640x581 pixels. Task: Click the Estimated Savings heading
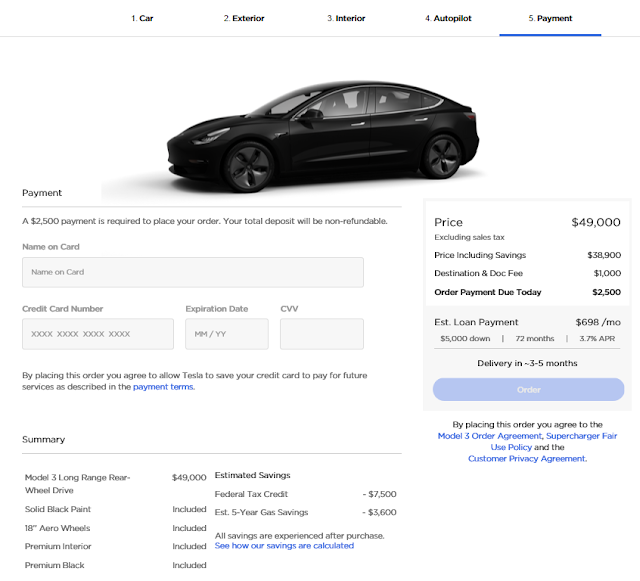click(x=252, y=475)
